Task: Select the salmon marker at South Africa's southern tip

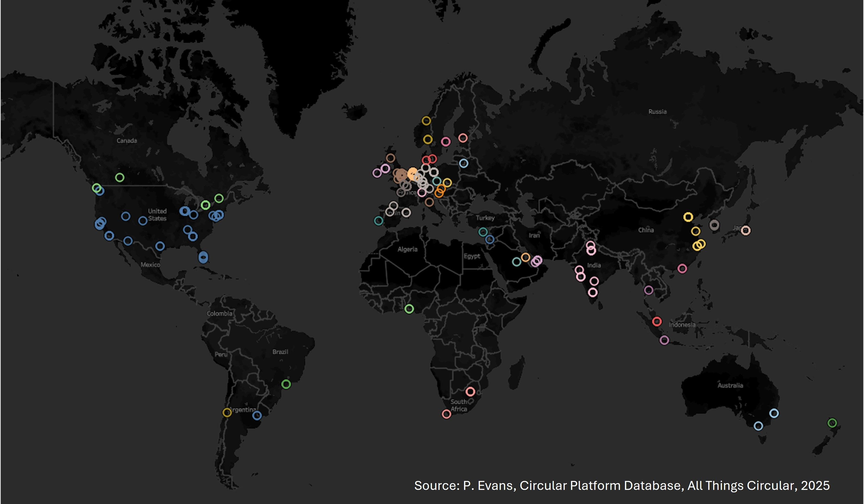Action: point(446,414)
